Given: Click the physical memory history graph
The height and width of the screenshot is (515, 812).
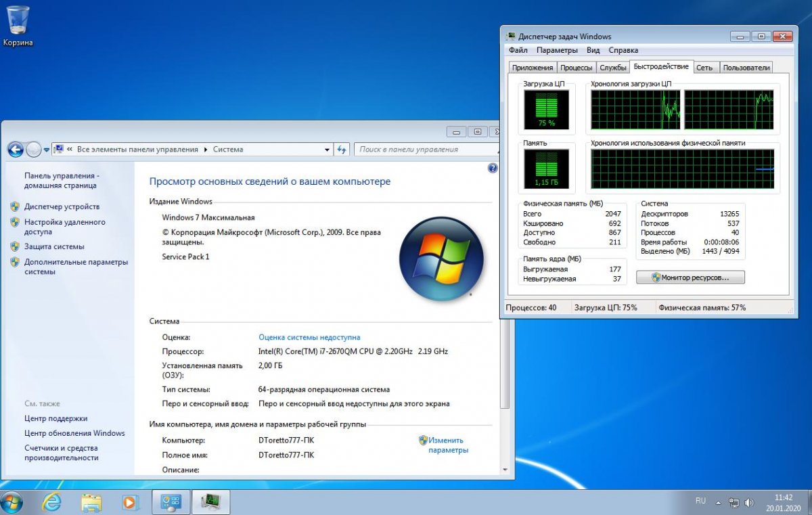Looking at the screenshot, I should (683, 169).
